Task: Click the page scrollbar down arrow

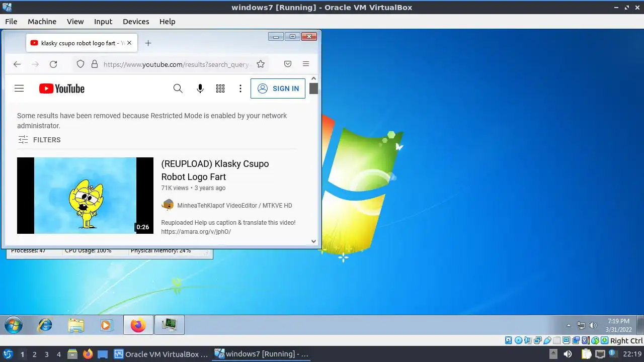Action: 313,241
